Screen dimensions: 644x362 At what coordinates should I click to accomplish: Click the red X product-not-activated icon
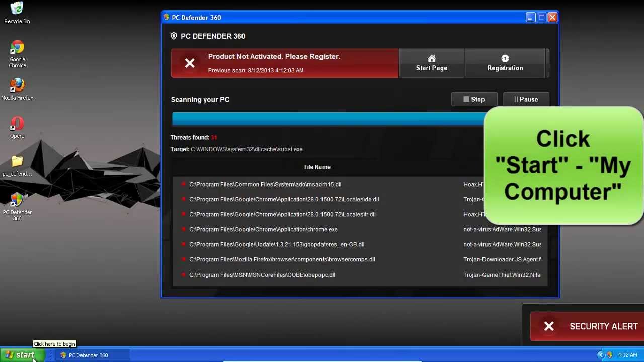[x=190, y=63]
